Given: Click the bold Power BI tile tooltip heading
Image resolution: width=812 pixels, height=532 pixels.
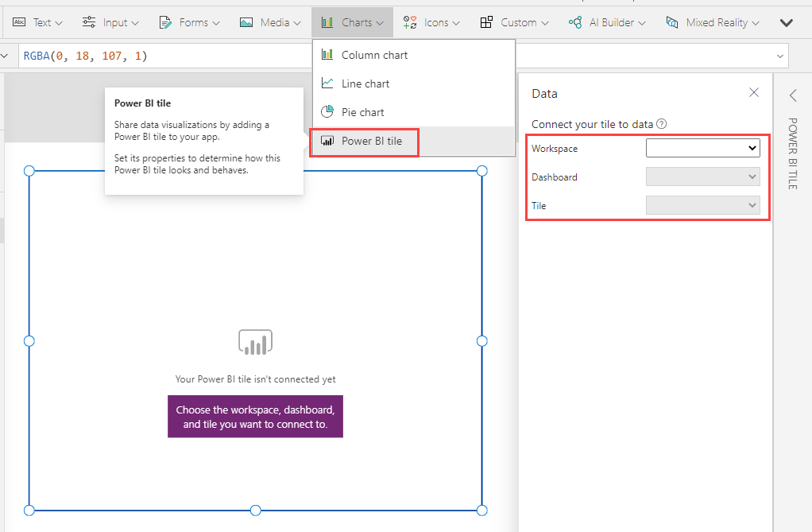Looking at the screenshot, I should tap(142, 103).
